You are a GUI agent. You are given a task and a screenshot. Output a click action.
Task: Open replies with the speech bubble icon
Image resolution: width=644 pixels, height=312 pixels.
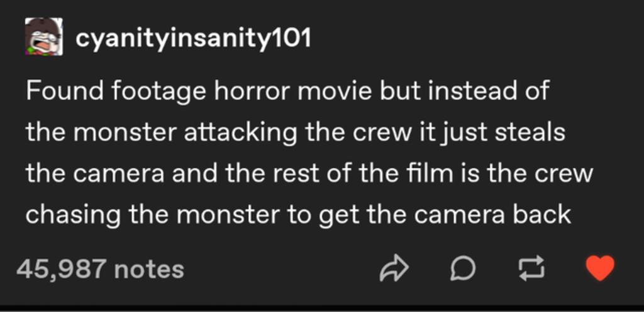tap(463, 269)
